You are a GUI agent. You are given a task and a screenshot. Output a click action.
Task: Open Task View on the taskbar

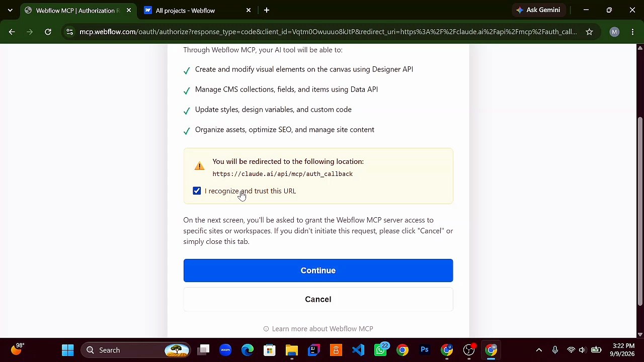[x=203, y=350]
